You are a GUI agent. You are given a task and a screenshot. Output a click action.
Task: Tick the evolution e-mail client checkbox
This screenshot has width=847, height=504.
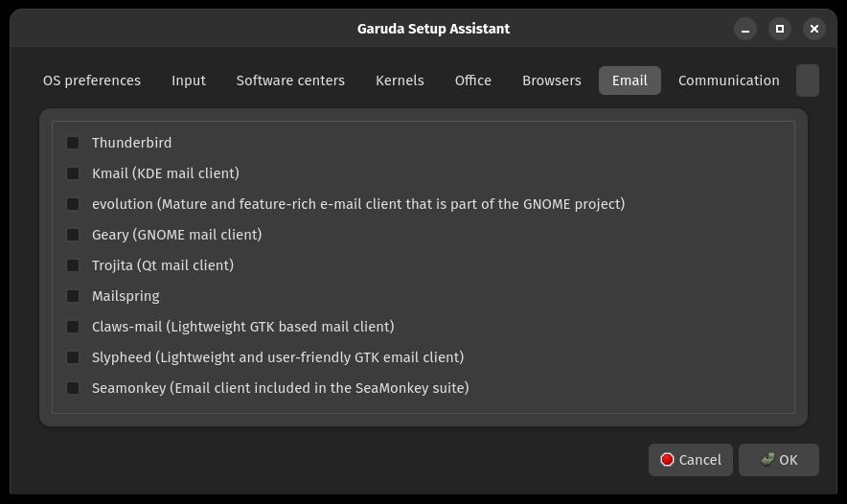pyautogui.click(x=73, y=204)
